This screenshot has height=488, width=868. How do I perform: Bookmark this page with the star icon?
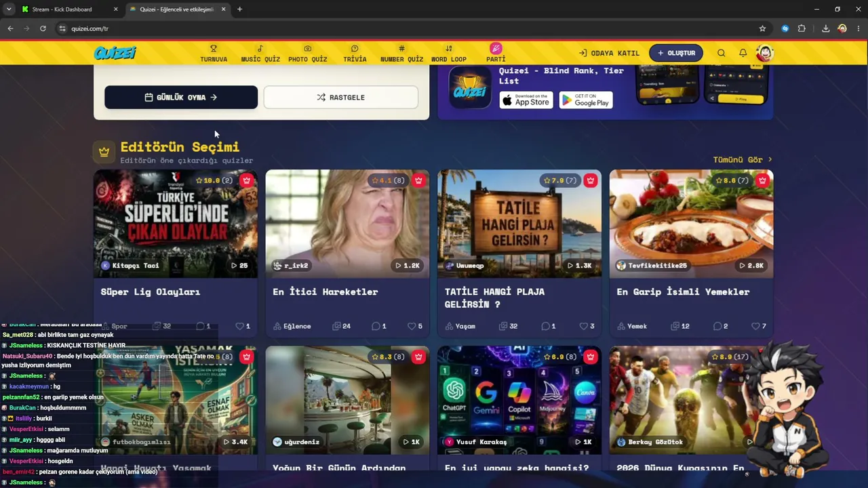[x=762, y=28]
